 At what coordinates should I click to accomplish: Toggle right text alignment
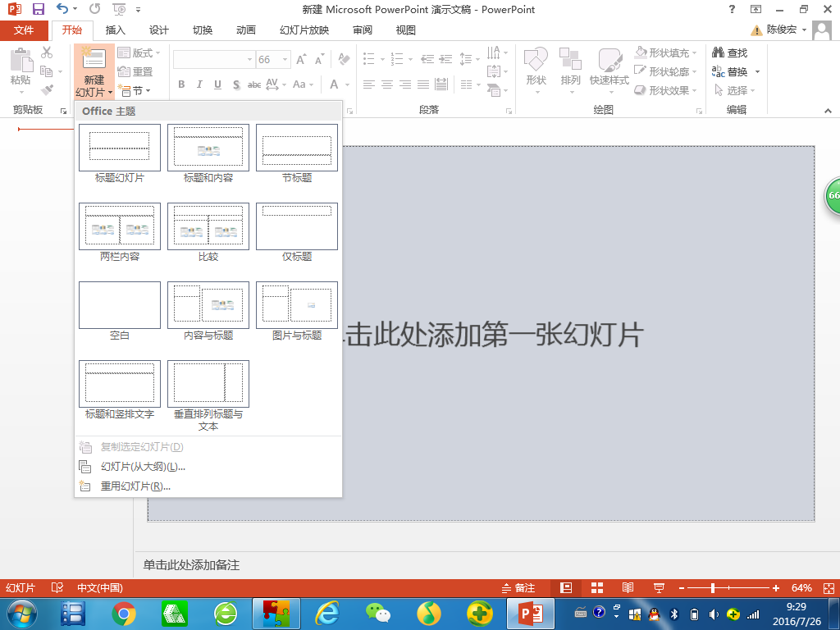pos(405,84)
